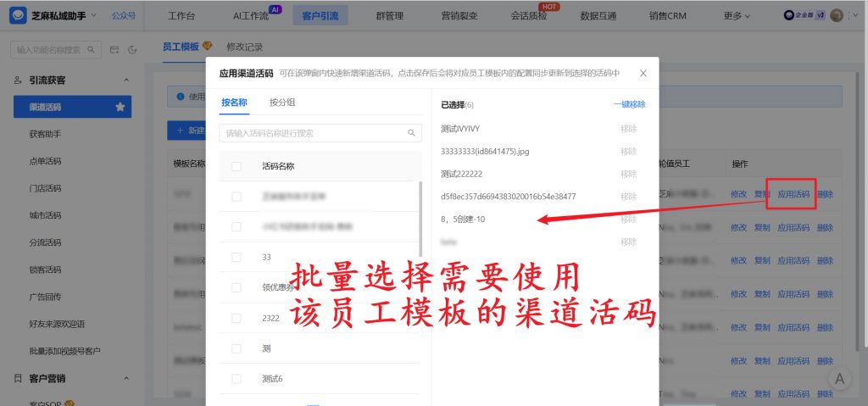The width and height of the screenshot is (868, 406).
Task: Tick the checkbox for 测试6
Action: [236, 379]
